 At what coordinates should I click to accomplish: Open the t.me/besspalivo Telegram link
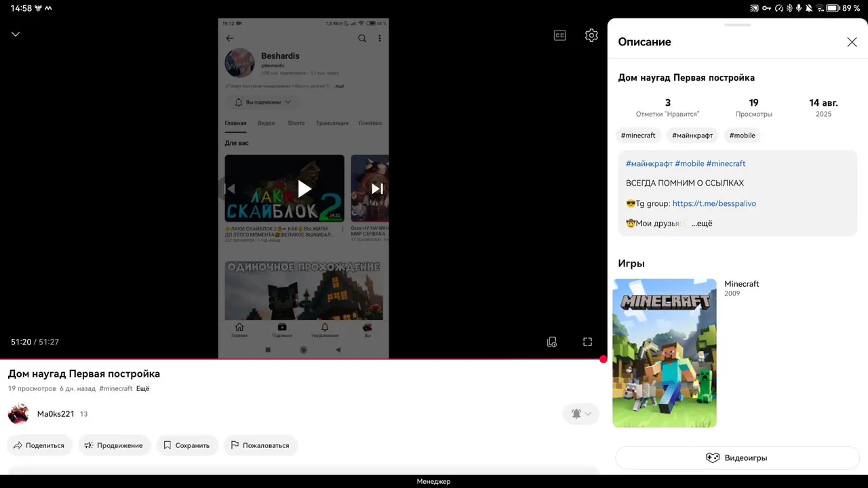tap(714, 203)
